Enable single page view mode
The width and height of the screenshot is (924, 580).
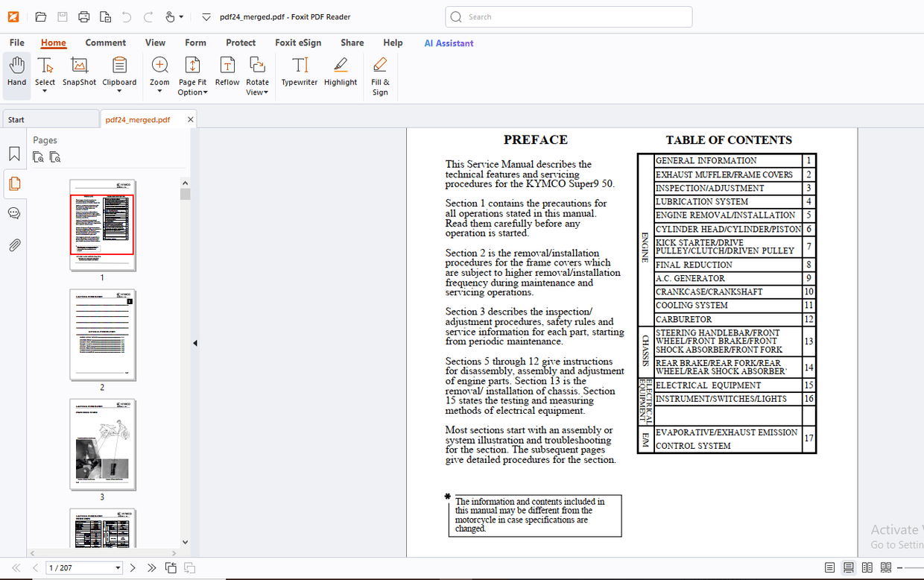(829, 567)
